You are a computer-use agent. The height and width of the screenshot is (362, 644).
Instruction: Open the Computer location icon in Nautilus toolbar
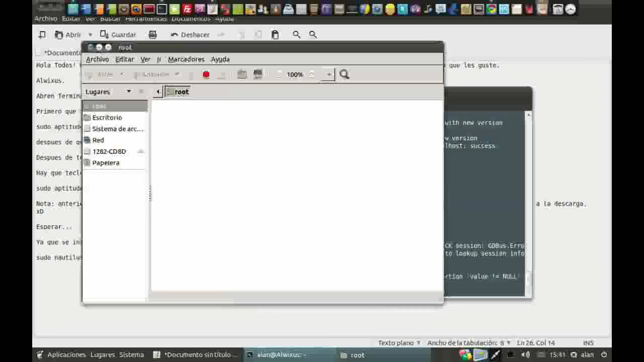[x=258, y=74]
